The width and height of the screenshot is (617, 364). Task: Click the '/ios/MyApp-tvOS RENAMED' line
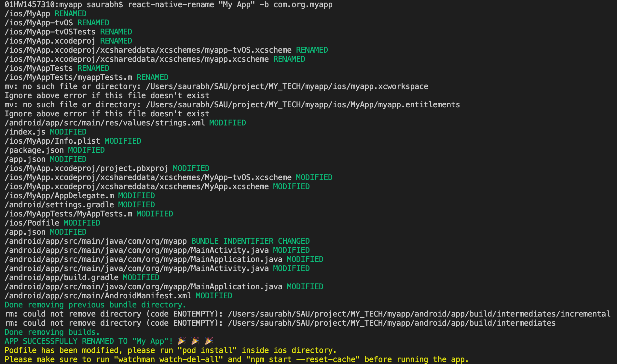(x=57, y=23)
